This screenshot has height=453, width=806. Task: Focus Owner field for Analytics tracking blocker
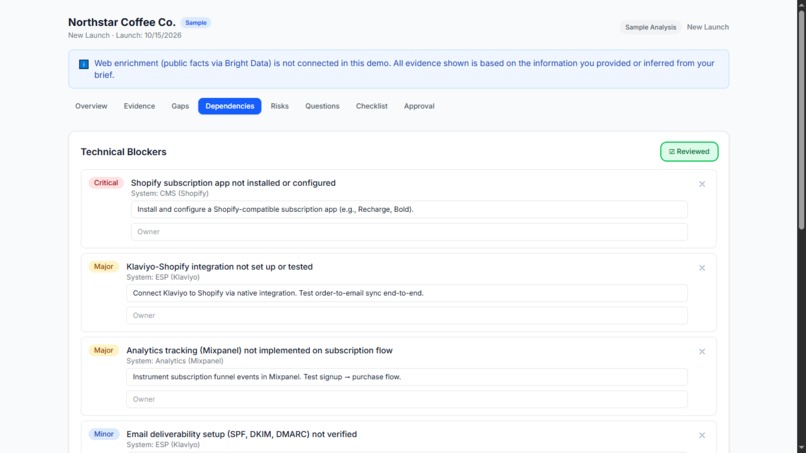pos(407,400)
